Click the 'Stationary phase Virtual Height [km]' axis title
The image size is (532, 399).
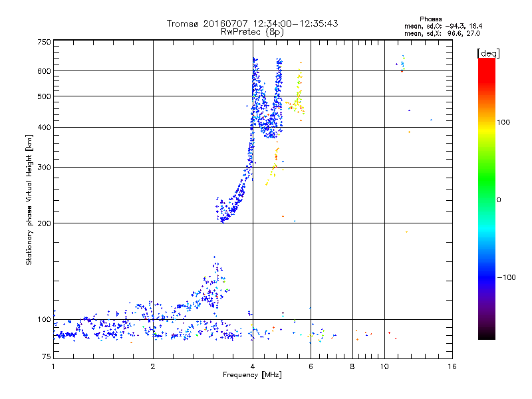[29, 199]
